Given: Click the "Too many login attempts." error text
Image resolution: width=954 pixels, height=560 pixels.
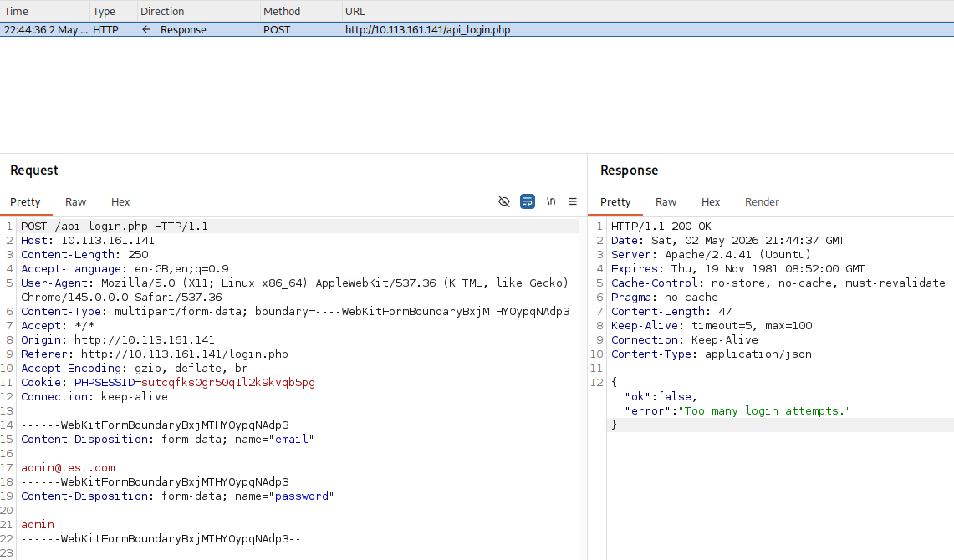Looking at the screenshot, I should pyautogui.click(x=765, y=411).
